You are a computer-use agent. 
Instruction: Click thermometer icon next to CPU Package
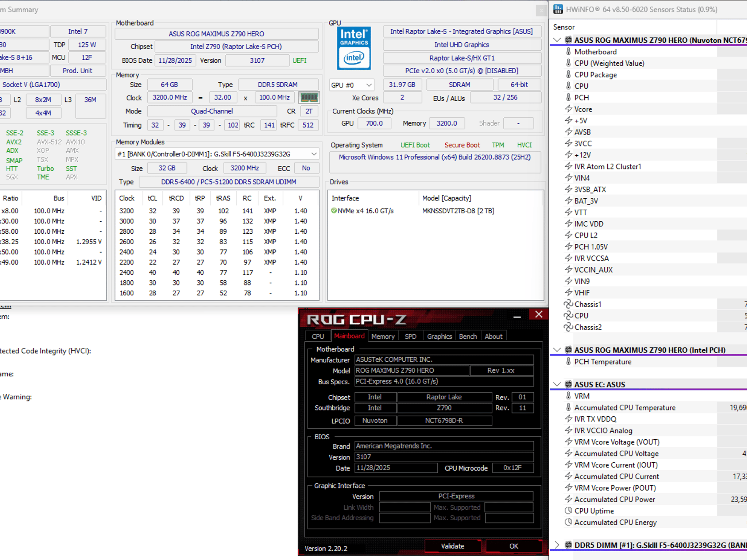568,75
